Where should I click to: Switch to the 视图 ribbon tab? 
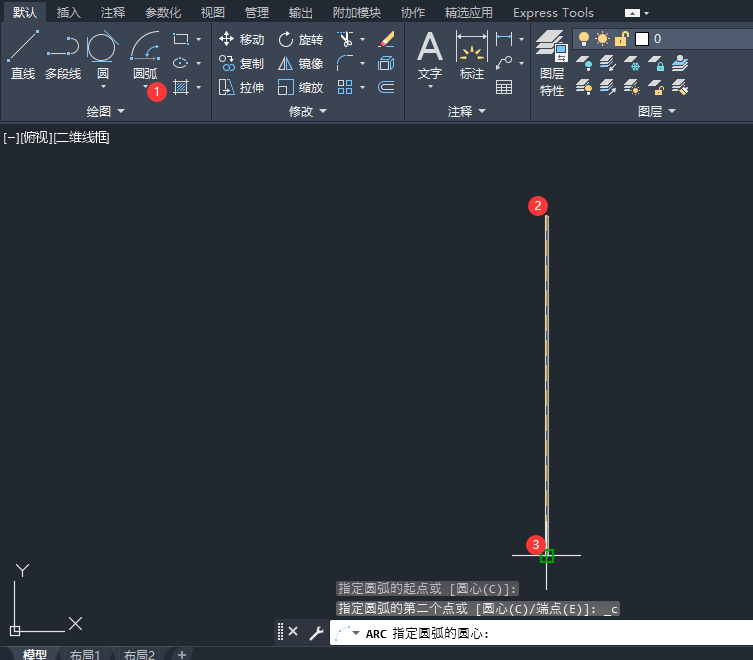(x=213, y=12)
